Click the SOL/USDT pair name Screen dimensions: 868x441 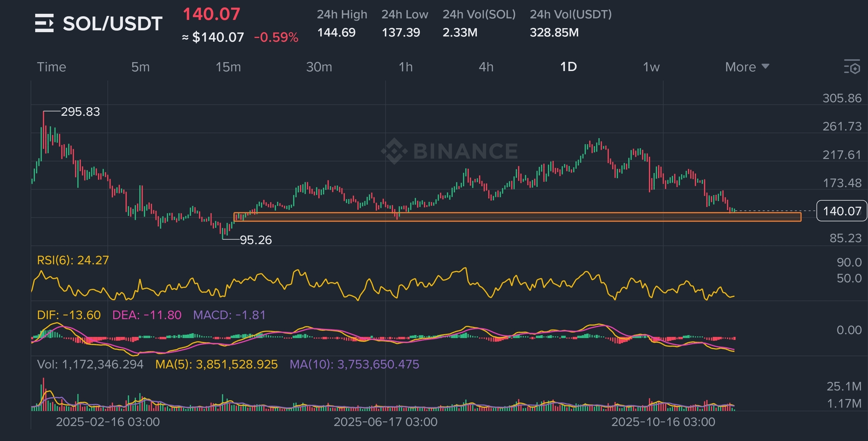point(113,24)
